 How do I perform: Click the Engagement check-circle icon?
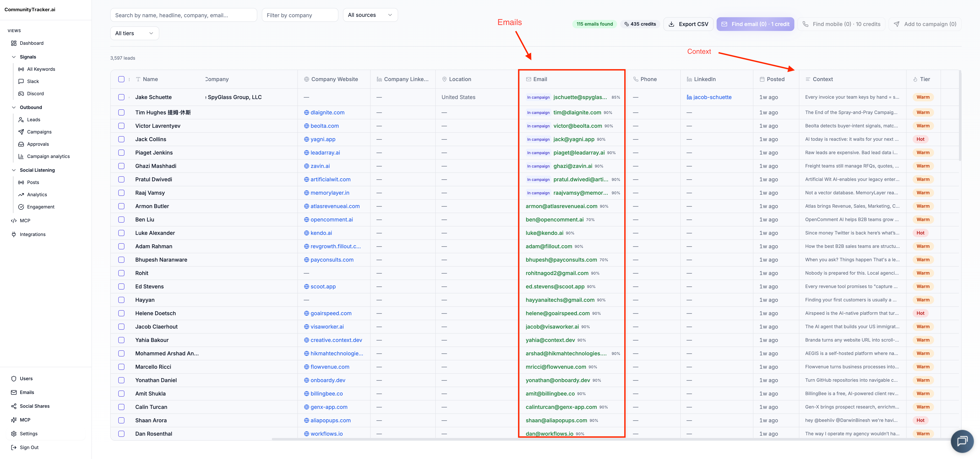[x=21, y=207]
